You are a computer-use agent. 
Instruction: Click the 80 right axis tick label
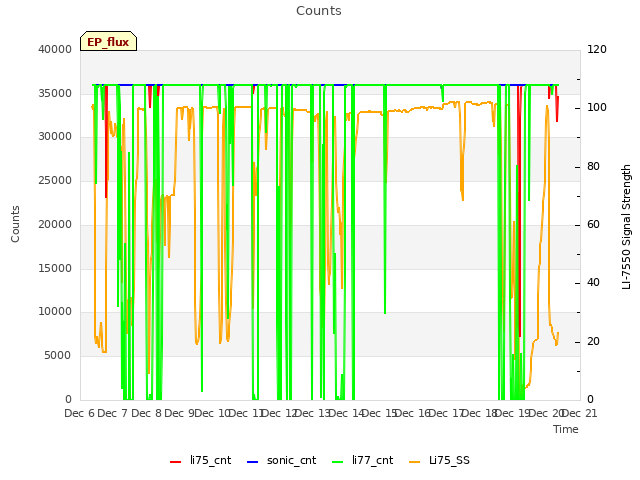tap(593, 167)
